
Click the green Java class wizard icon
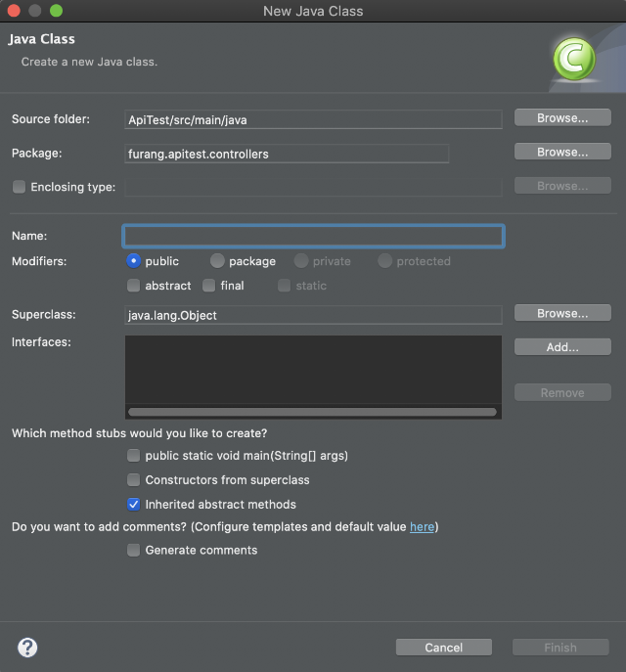tap(574, 59)
